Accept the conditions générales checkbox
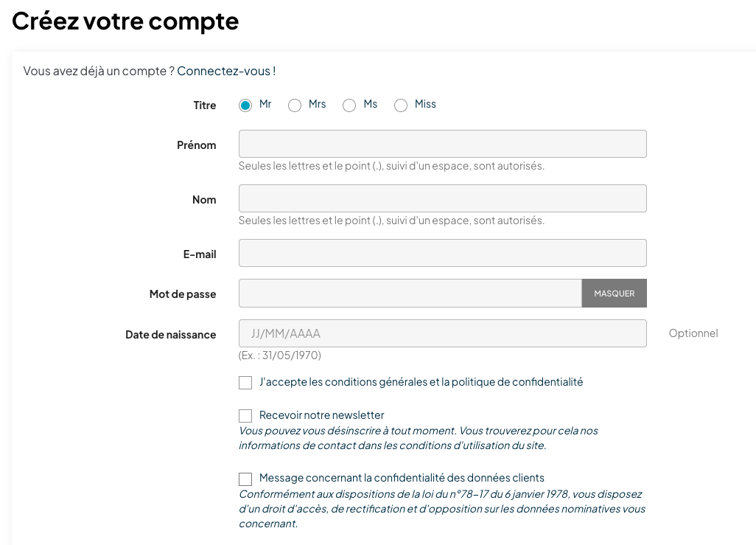Screen dimensions: 756x545 coord(245,383)
